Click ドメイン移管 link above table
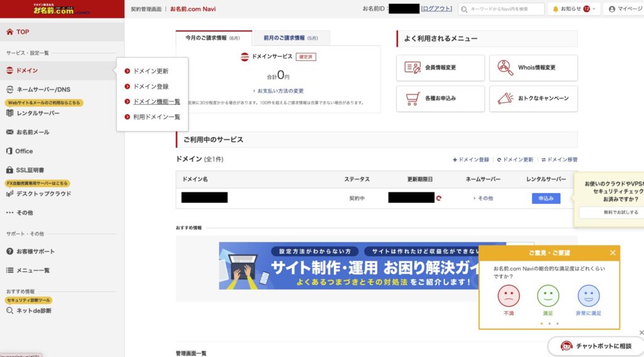 pos(559,159)
